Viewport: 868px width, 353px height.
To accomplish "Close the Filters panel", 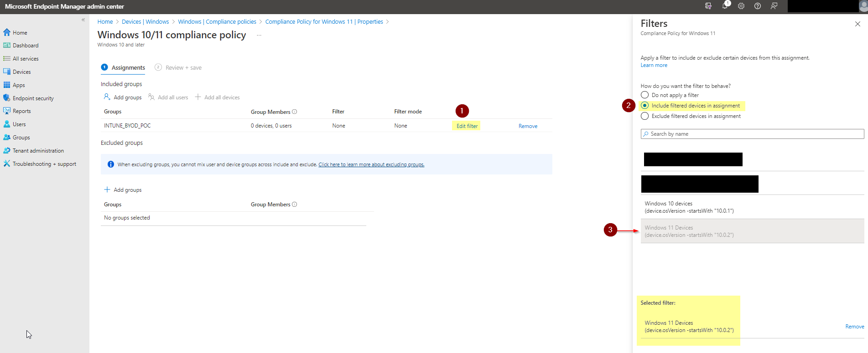I will click(858, 24).
